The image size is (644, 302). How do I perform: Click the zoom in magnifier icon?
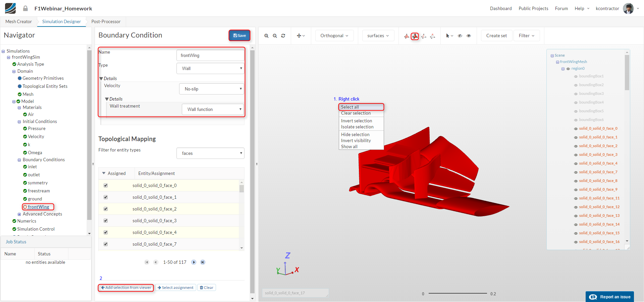[x=266, y=36]
